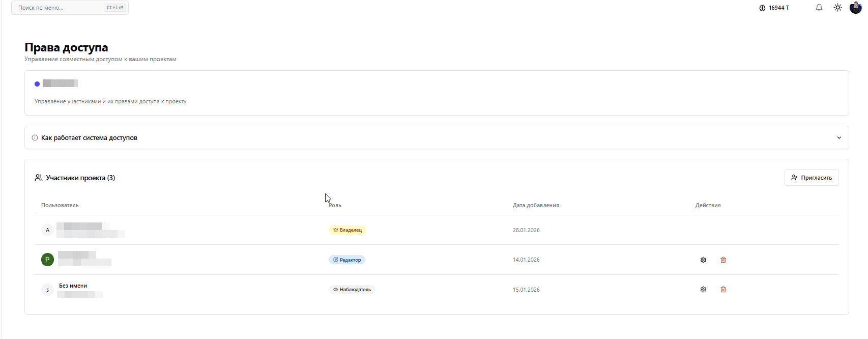Click the Пригласить button

pos(811,178)
